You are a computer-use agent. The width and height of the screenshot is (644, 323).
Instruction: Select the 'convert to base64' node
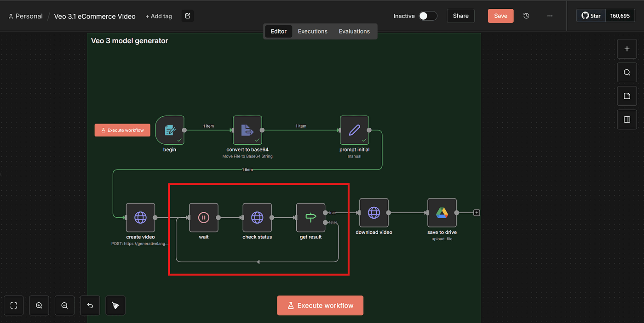pyautogui.click(x=247, y=130)
